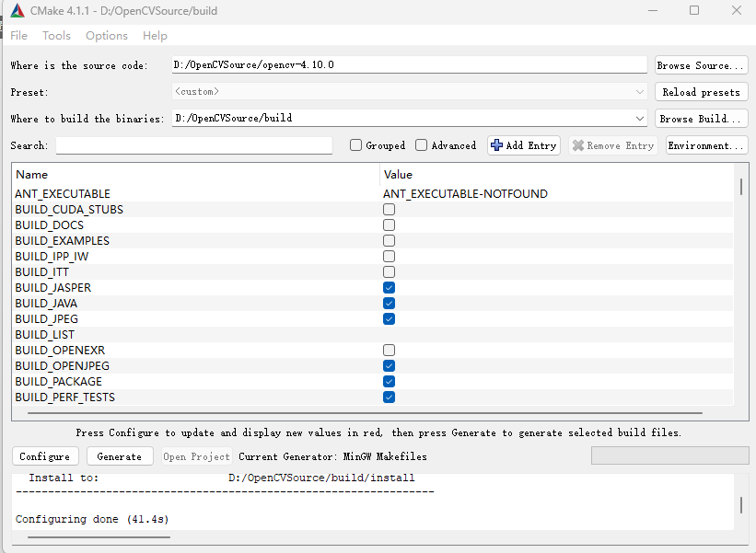Click the Configuring done log line
The width and height of the screenshot is (756, 553).
[92, 519]
